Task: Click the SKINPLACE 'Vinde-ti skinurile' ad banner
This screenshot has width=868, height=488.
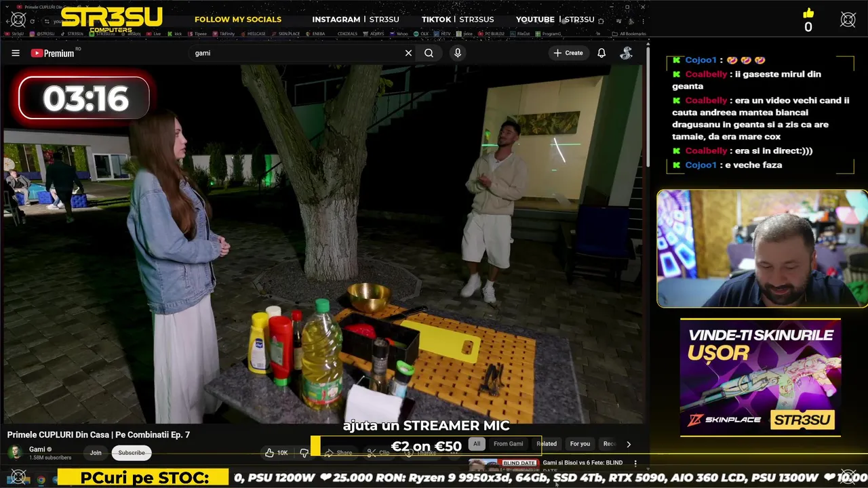Action: (760, 377)
